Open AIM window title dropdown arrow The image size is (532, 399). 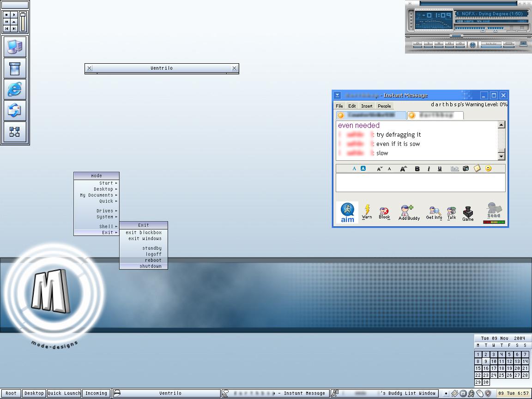coord(337,95)
